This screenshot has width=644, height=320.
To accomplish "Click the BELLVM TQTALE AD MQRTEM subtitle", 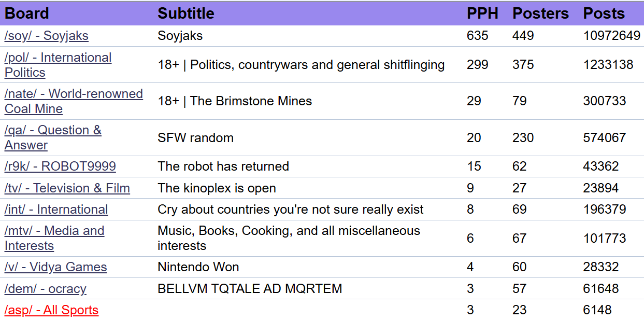I will [x=250, y=289].
